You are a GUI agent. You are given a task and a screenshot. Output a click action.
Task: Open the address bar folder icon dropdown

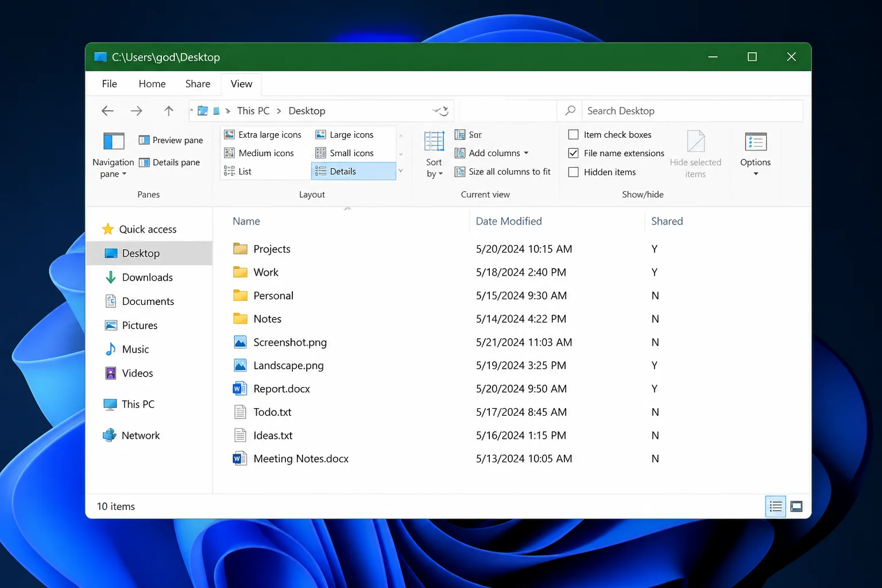203,111
